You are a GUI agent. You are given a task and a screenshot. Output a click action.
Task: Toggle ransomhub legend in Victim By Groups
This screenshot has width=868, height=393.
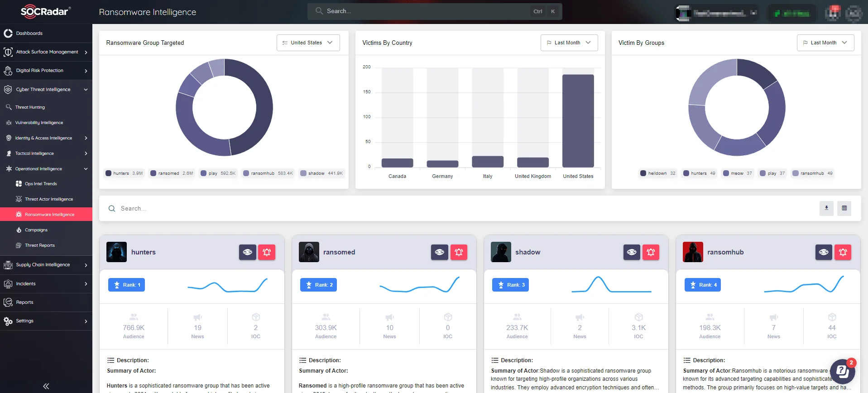coord(813,173)
